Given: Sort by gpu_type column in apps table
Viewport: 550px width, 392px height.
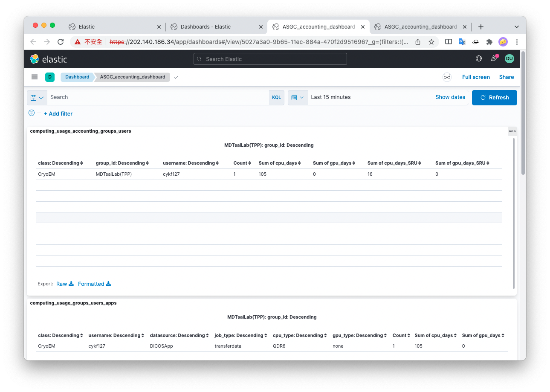Looking at the screenshot, I should click(x=360, y=335).
